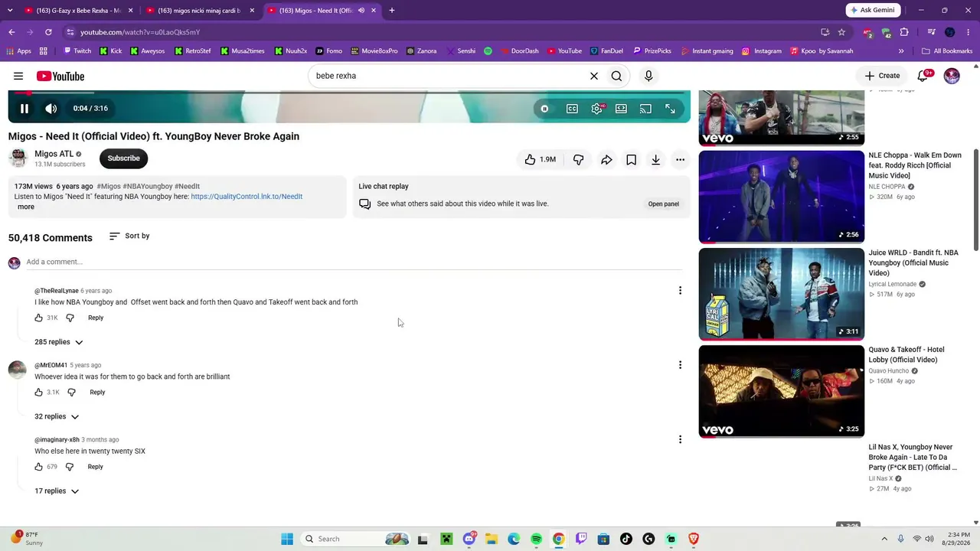
Task: Open the FanDuel bookmark
Action: pos(606,51)
